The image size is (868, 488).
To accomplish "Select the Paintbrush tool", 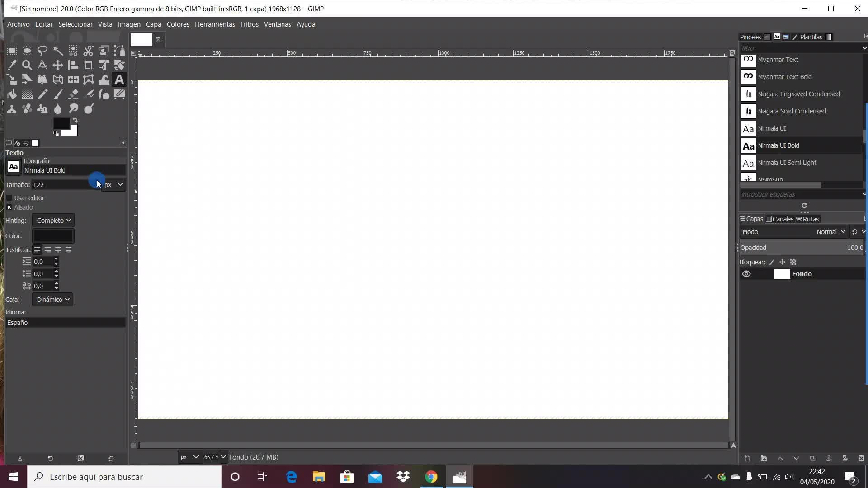I will (x=58, y=94).
